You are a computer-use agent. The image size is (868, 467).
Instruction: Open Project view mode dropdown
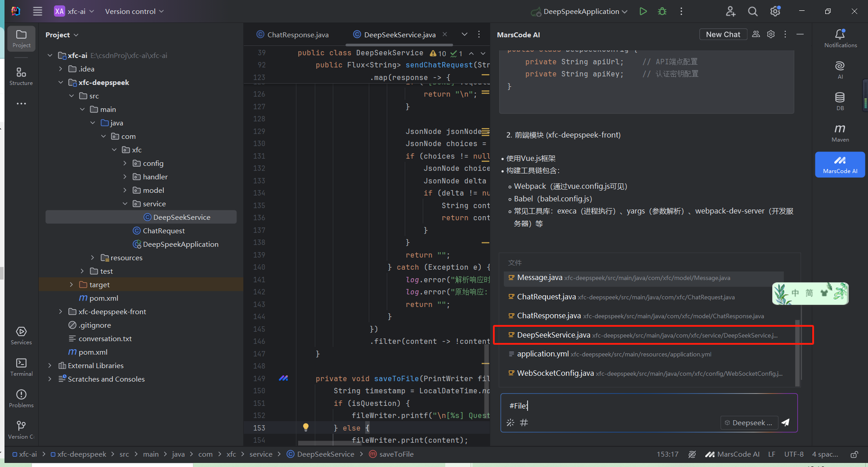(62, 35)
